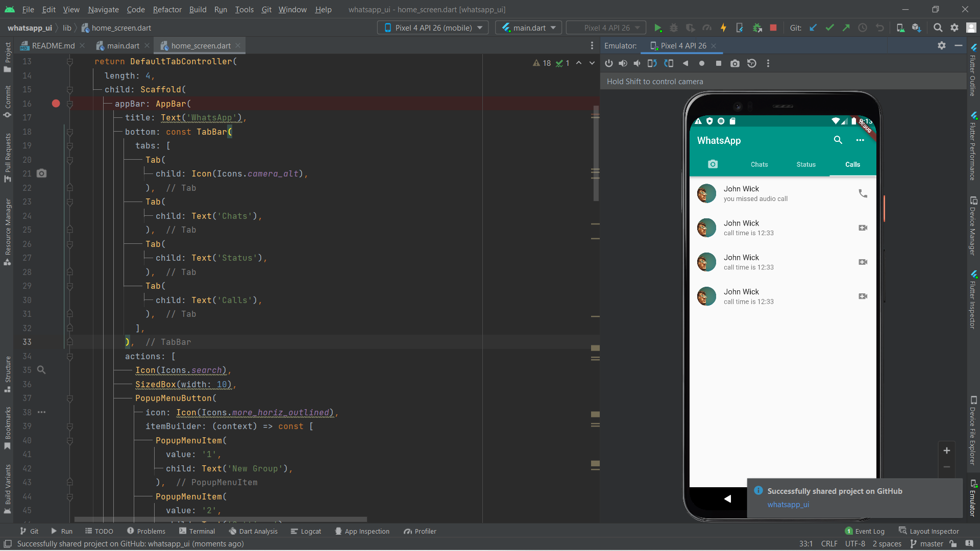This screenshot has height=551, width=980.
Task: Click emulator volume up icon
Action: point(623,63)
